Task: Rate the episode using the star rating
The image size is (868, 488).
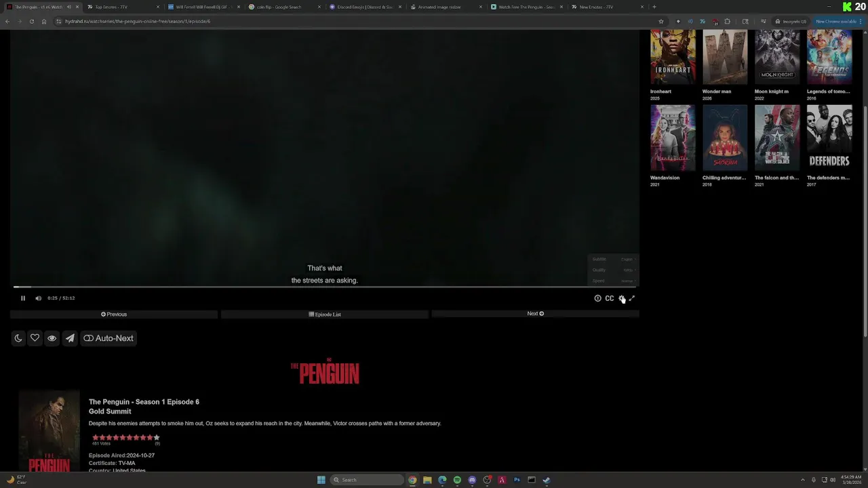Action: (x=125, y=438)
